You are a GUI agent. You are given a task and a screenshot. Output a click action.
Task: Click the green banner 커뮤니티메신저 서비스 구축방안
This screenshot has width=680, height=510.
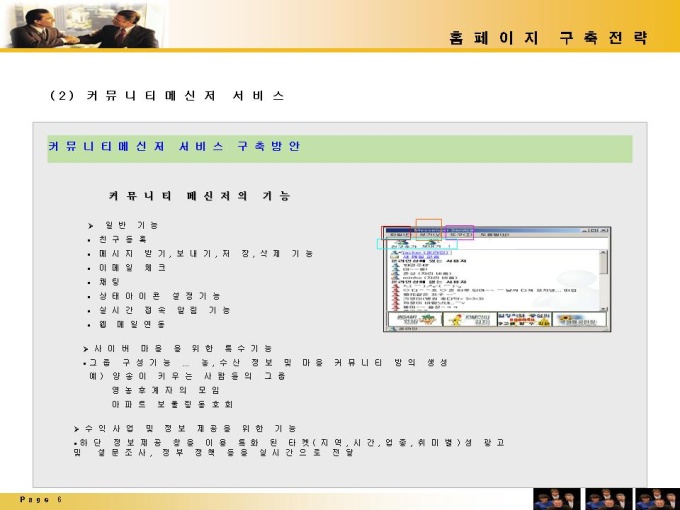(340, 149)
